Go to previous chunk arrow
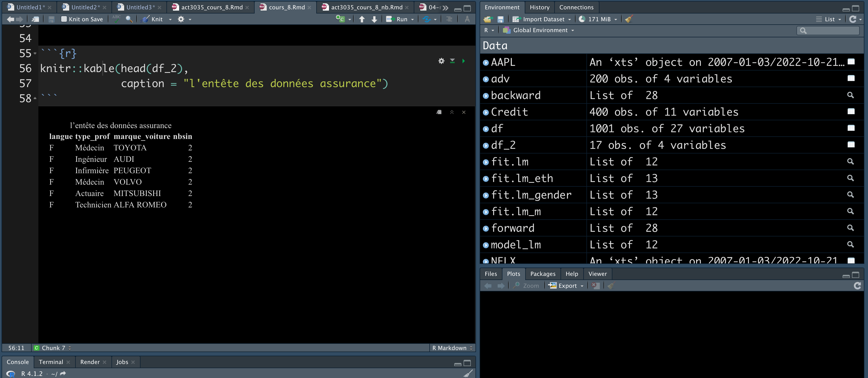The height and width of the screenshot is (378, 868). click(362, 19)
